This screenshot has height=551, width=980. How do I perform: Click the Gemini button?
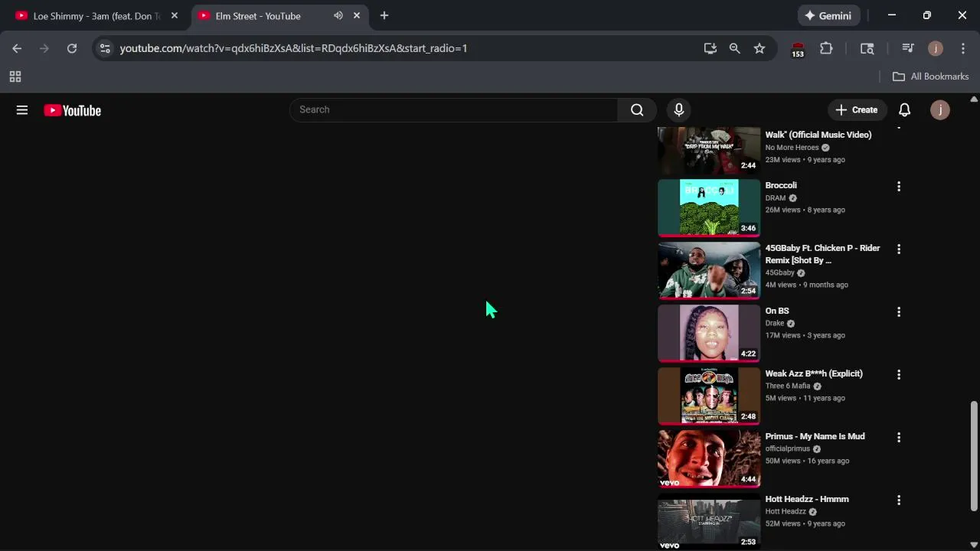click(x=828, y=16)
